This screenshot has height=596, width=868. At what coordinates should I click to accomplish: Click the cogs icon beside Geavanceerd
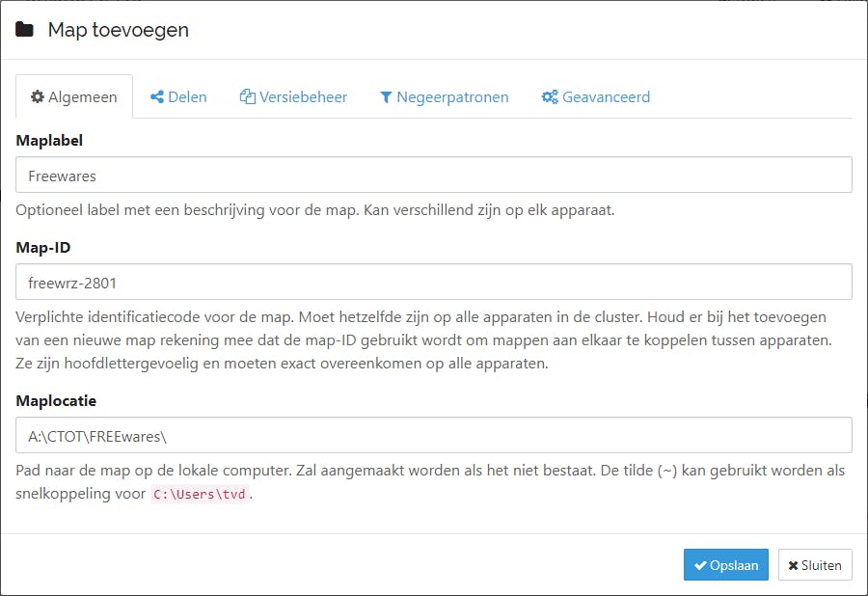(550, 97)
